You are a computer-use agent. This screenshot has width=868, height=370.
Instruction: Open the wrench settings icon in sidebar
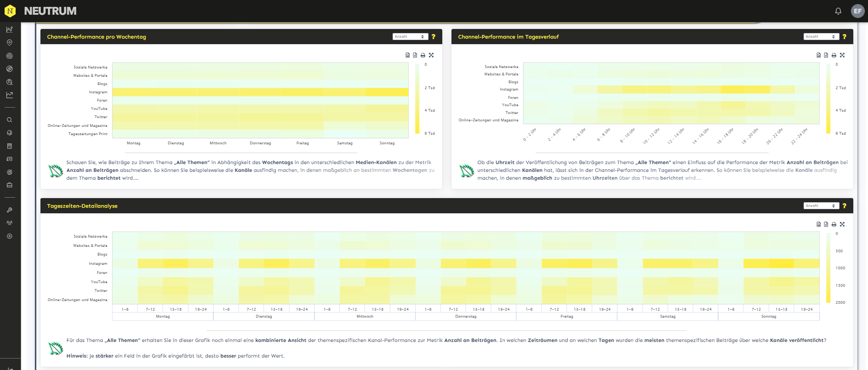(x=9, y=210)
